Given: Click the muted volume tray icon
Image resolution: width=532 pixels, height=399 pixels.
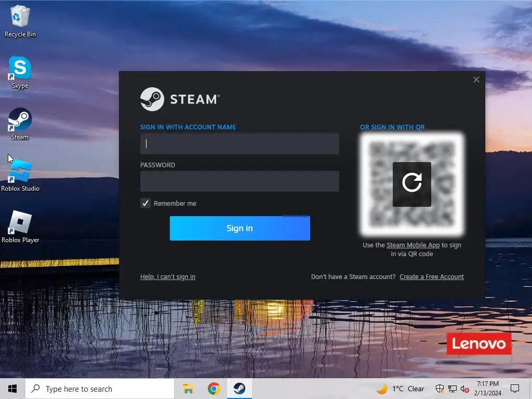Looking at the screenshot, I should pos(465,389).
